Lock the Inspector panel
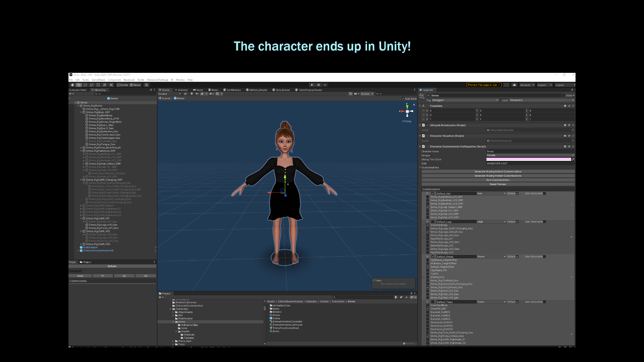Screen dimensions: 644x362 (572, 90)
